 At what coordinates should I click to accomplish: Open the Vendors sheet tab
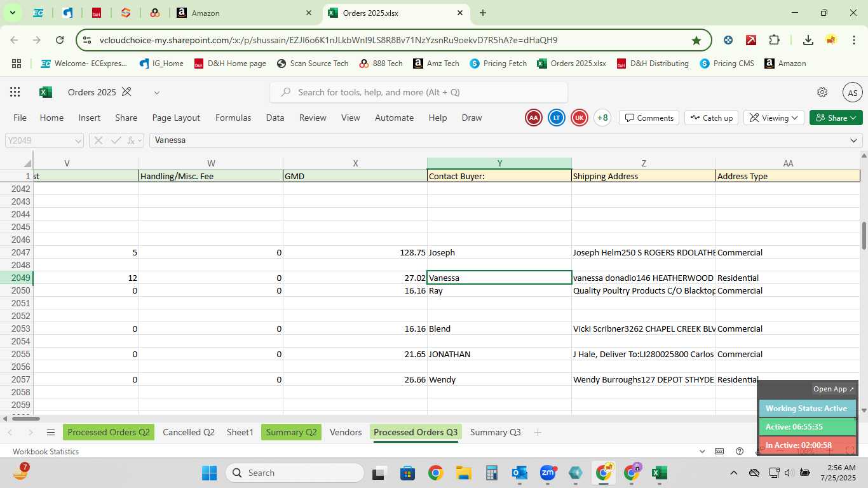point(346,433)
